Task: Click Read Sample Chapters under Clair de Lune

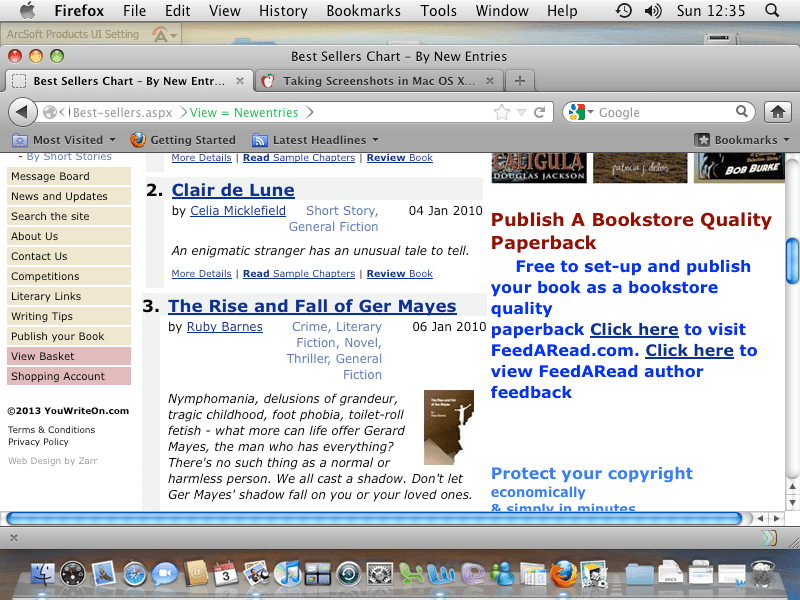Action: (299, 273)
